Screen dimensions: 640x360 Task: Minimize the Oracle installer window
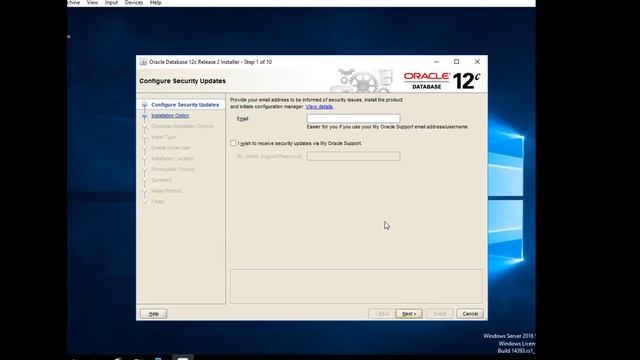click(x=436, y=62)
